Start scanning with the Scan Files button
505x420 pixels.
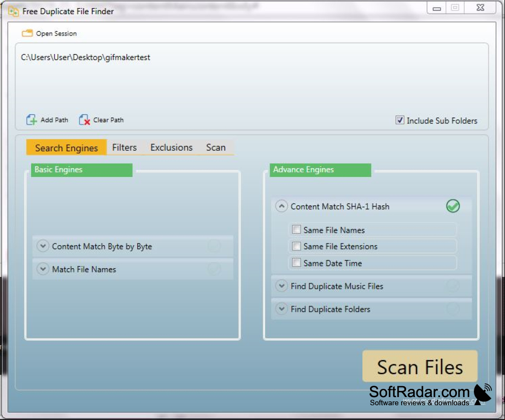pos(420,366)
